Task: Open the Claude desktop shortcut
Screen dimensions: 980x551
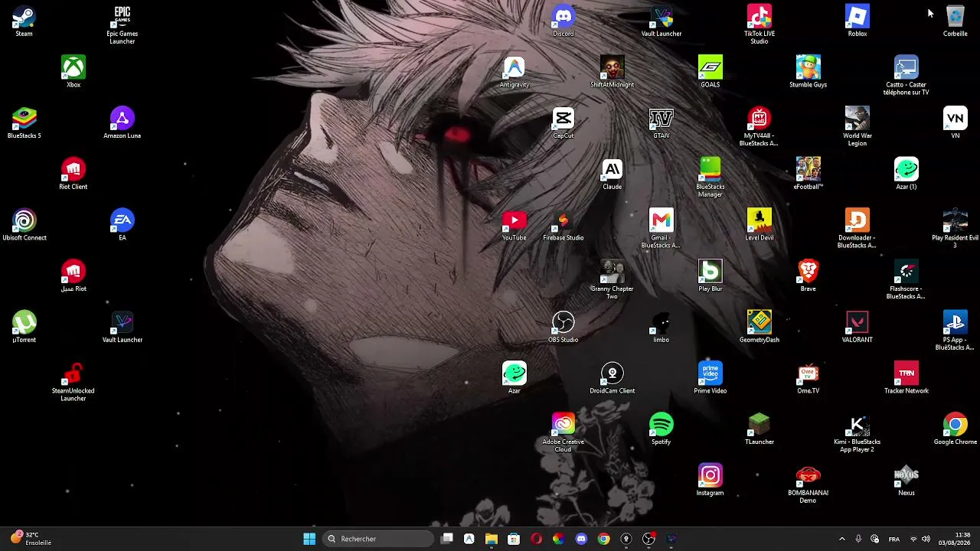Action: point(612,174)
